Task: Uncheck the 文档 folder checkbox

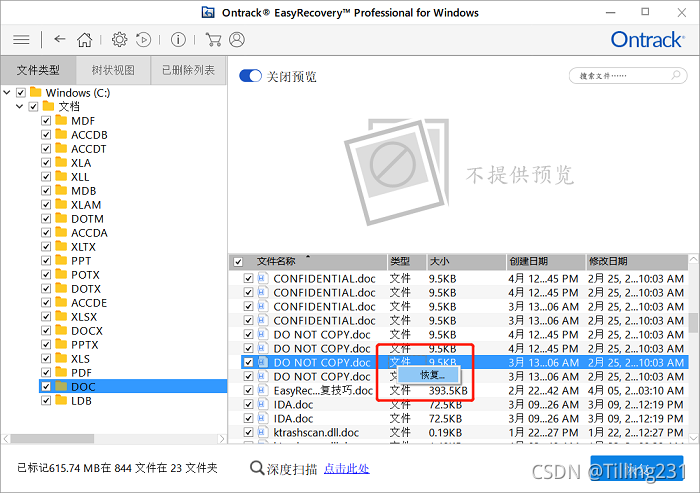Action: 33,107
